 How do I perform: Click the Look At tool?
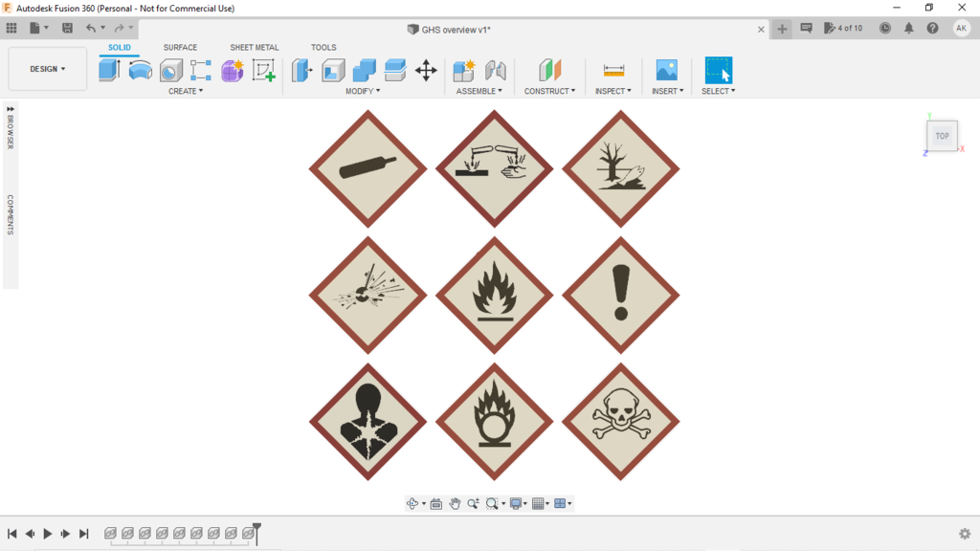click(x=436, y=503)
